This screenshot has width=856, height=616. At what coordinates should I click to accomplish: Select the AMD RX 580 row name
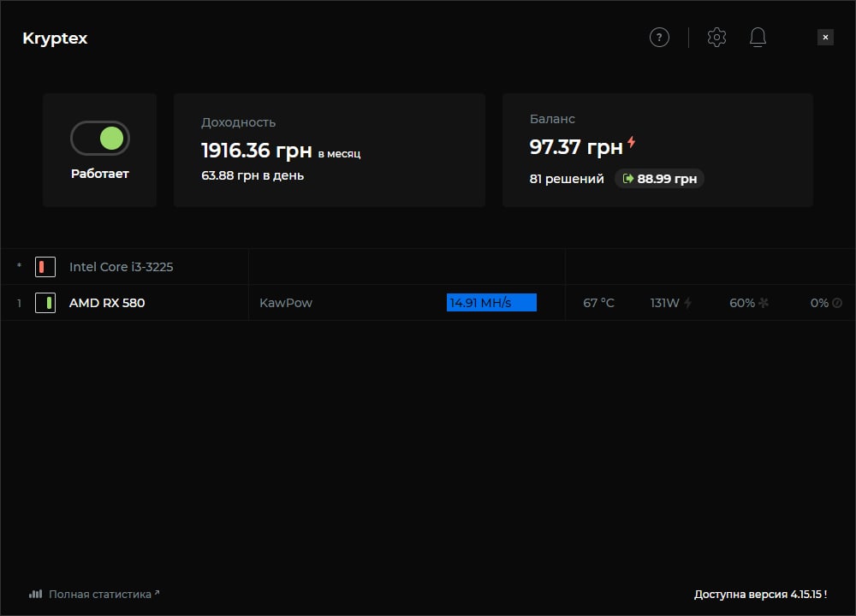pos(107,303)
